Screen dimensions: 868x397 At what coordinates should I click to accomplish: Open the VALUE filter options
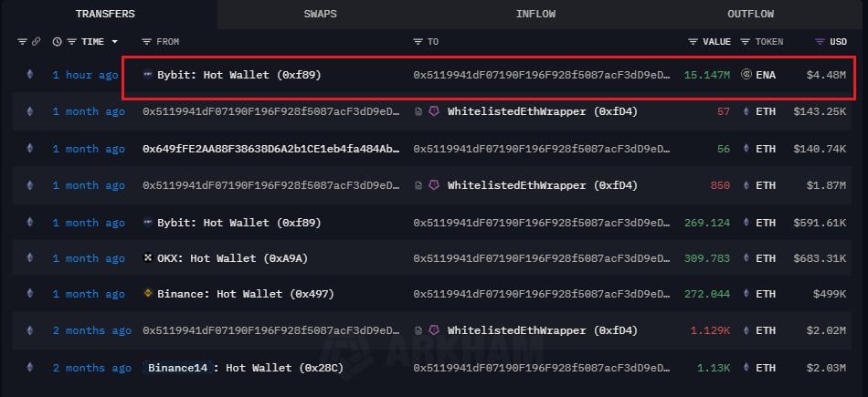[693, 42]
